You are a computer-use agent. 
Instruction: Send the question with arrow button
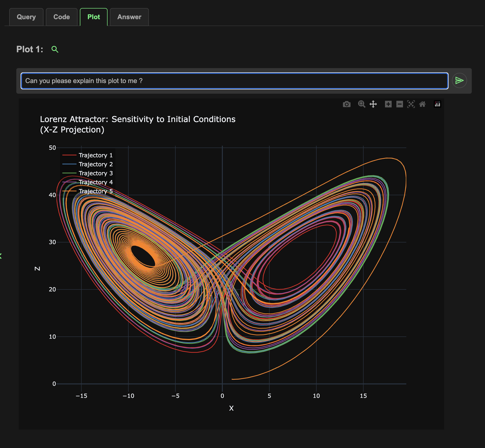[459, 80]
